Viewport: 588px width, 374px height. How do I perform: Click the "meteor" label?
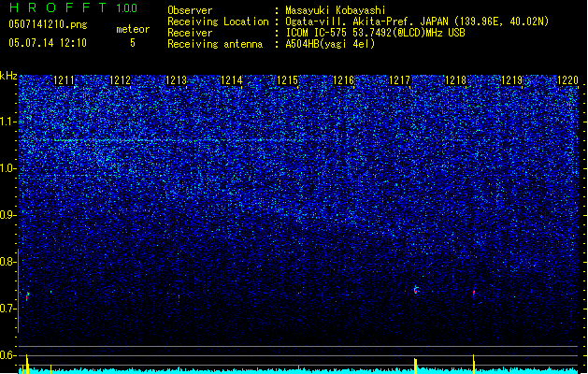tap(133, 29)
